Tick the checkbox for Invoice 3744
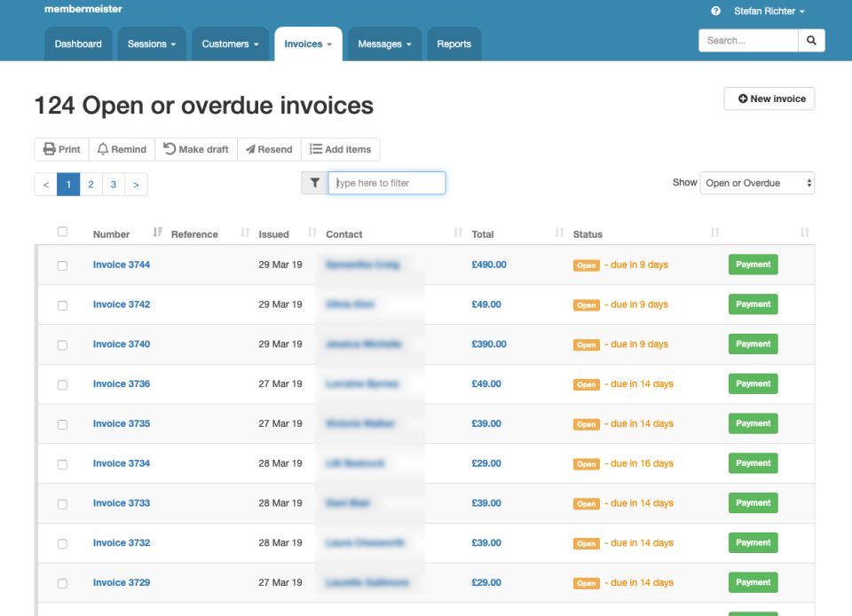Image resolution: width=852 pixels, height=616 pixels. (x=62, y=265)
